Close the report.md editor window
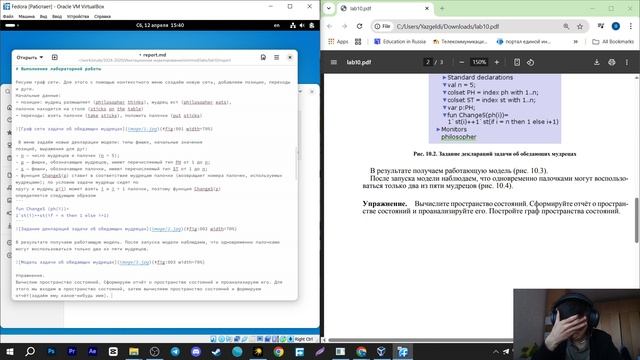This screenshot has height=360, width=640. pyautogui.click(x=290, y=58)
